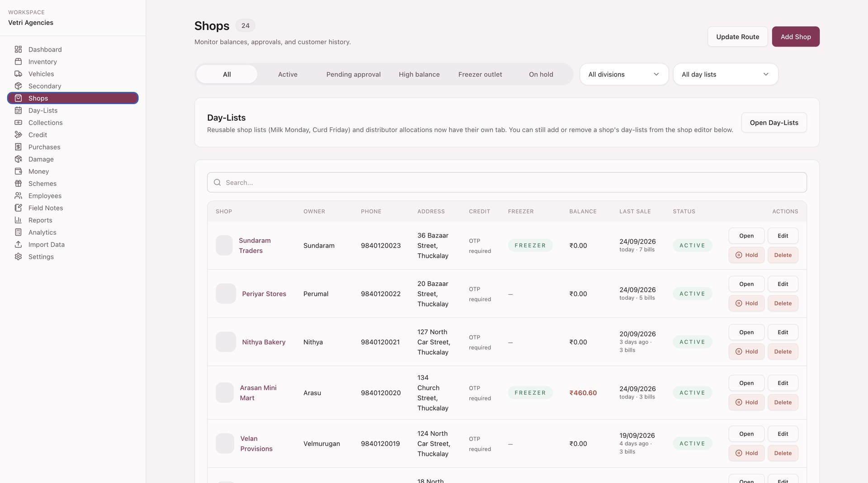Viewport: 868px width, 483px height.
Task: Switch to the Active filter tab
Action: 288,74
